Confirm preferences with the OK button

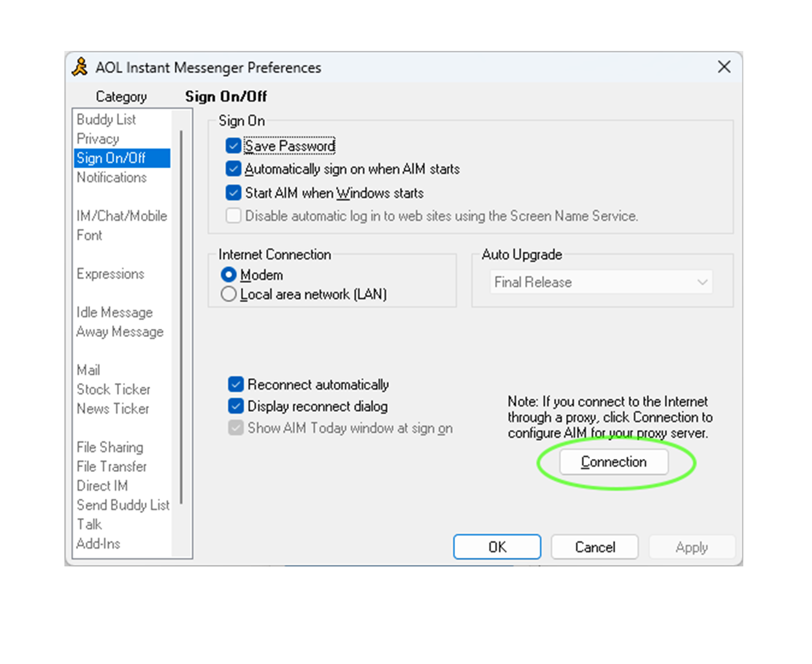pos(497,547)
